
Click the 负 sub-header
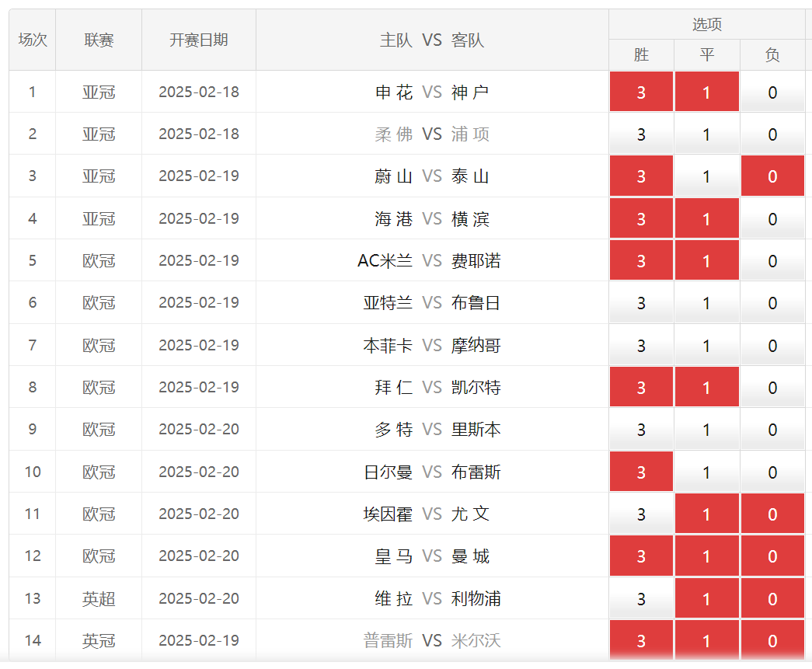coord(772,54)
